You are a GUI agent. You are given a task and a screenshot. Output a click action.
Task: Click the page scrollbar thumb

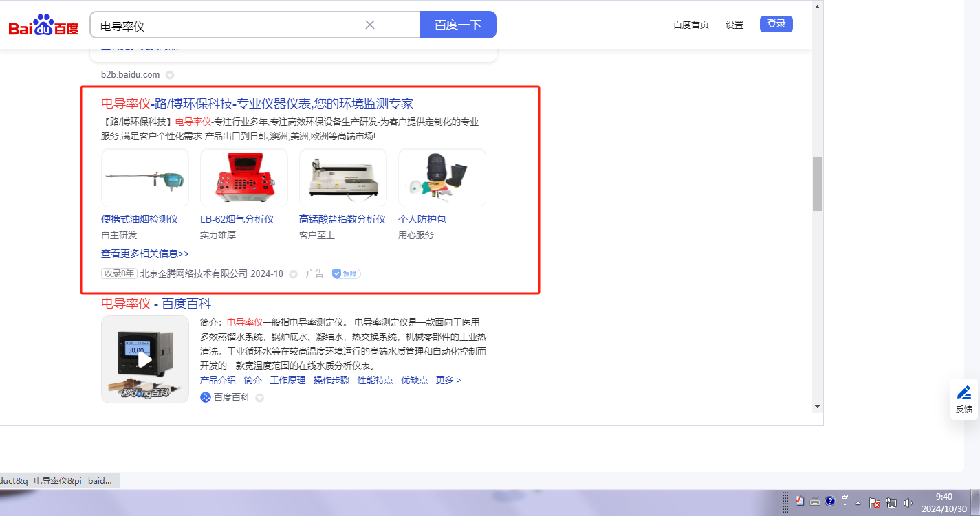click(x=817, y=183)
